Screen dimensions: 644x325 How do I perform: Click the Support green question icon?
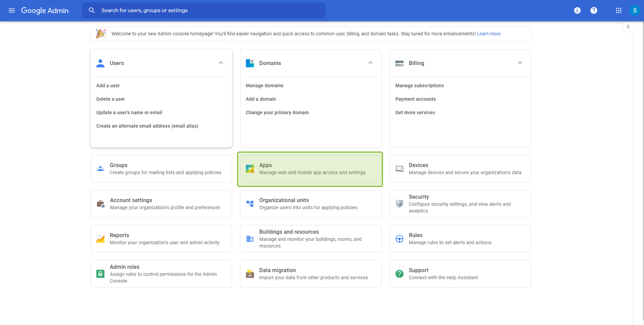tap(399, 274)
